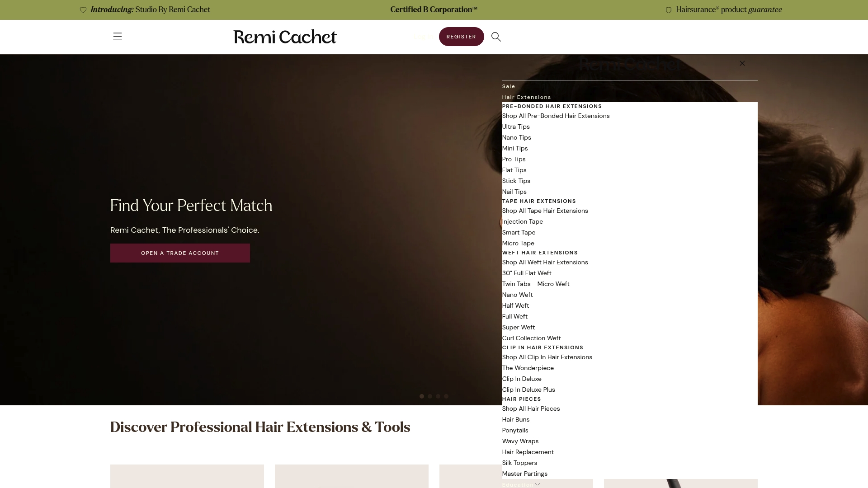This screenshot has height=488, width=868.
Task: Open Clip In Deluxe link
Action: pos(522,379)
